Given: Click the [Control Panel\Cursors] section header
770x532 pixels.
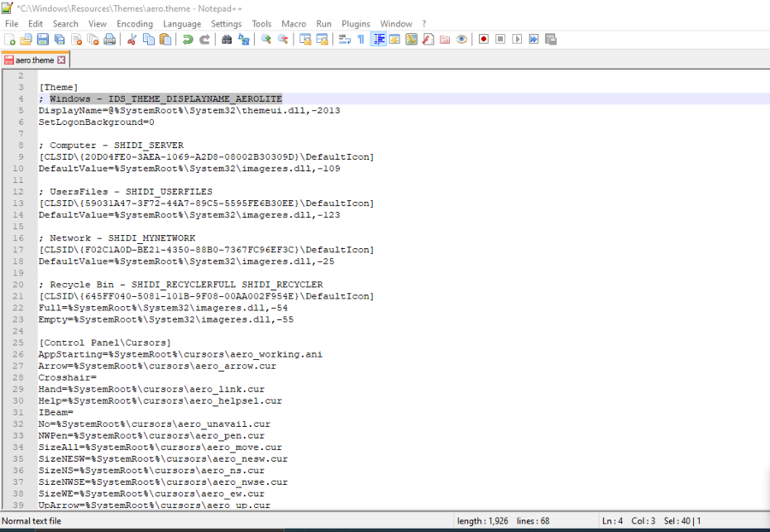Looking at the screenshot, I should 104,343.
